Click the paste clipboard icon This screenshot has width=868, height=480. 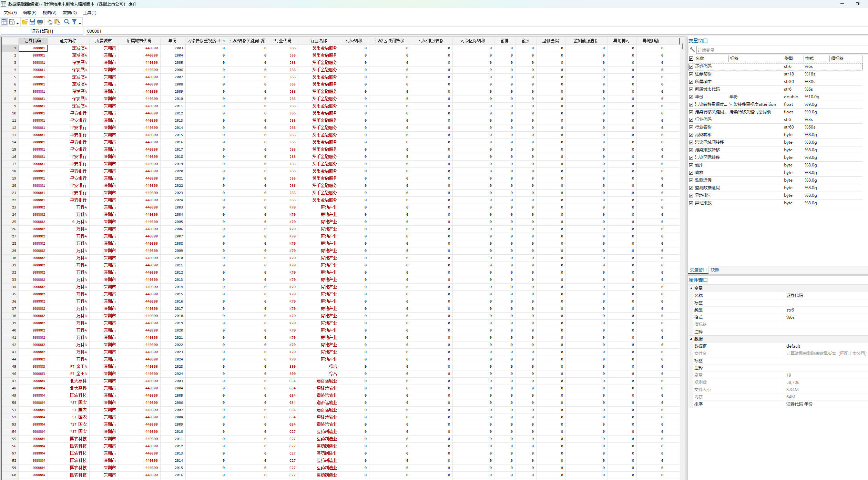click(57, 22)
